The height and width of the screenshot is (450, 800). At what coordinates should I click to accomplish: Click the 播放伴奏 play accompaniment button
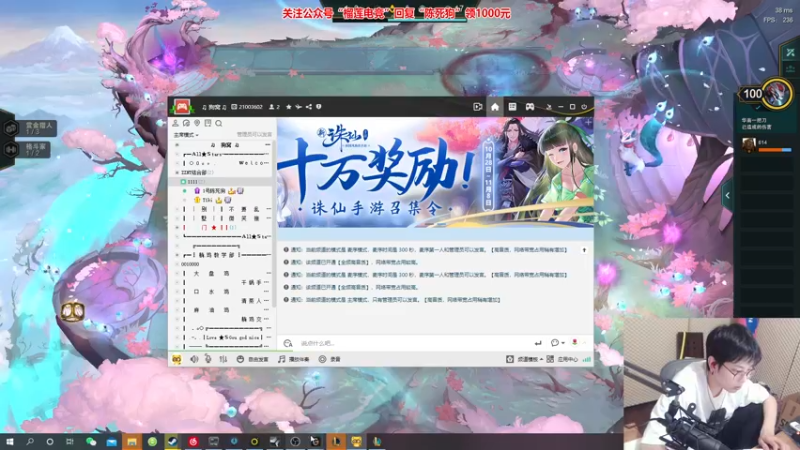(x=293, y=359)
